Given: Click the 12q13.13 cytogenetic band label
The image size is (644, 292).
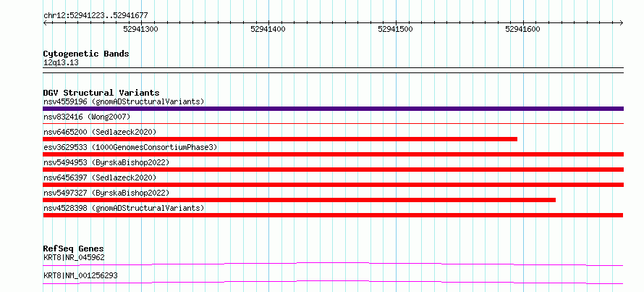Looking at the screenshot, I should pos(61,63).
